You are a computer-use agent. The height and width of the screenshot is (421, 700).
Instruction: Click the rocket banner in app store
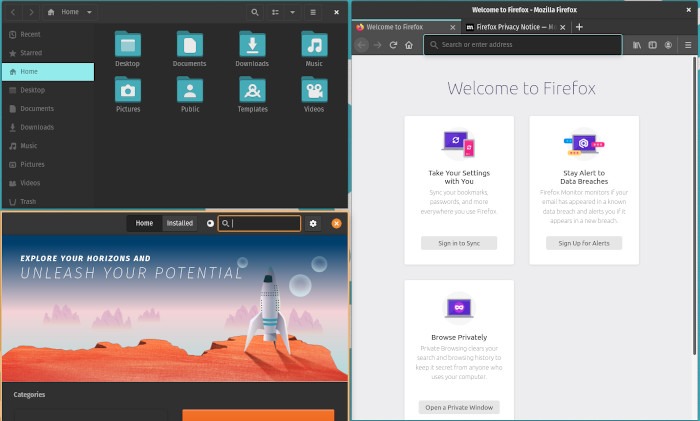[175, 308]
